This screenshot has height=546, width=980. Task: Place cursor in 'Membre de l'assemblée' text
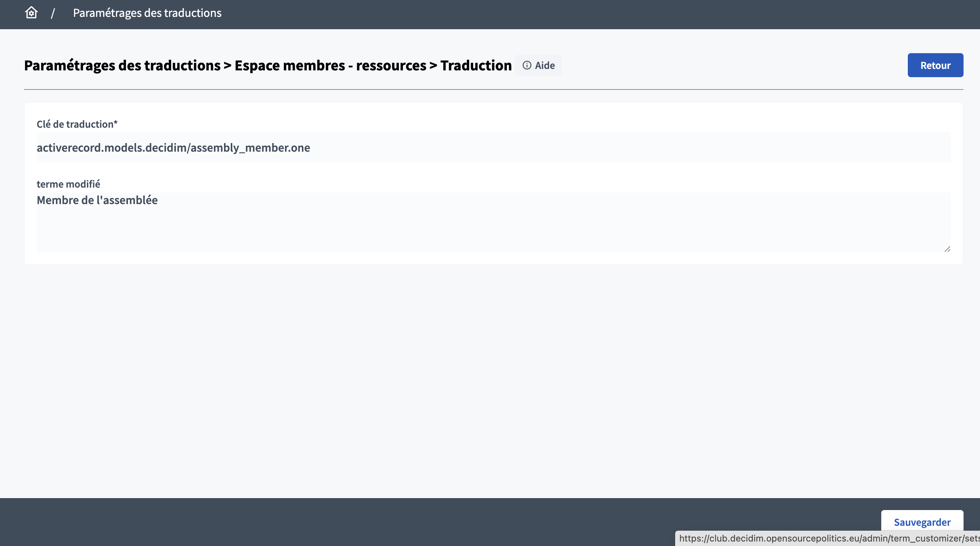point(97,200)
